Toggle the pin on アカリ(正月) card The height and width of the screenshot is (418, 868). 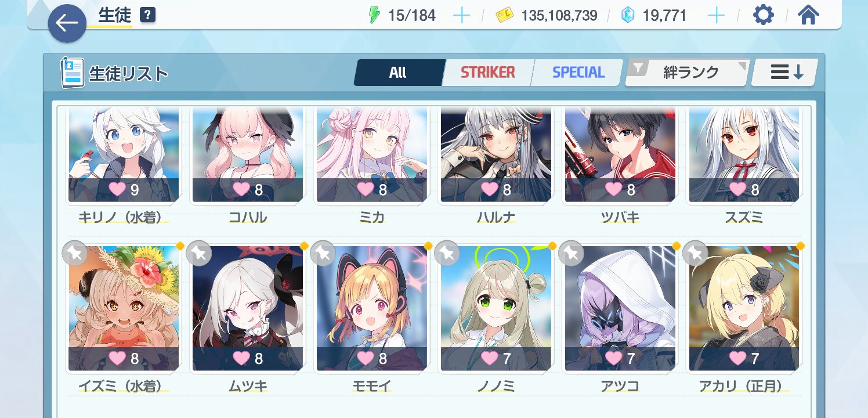point(695,253)
